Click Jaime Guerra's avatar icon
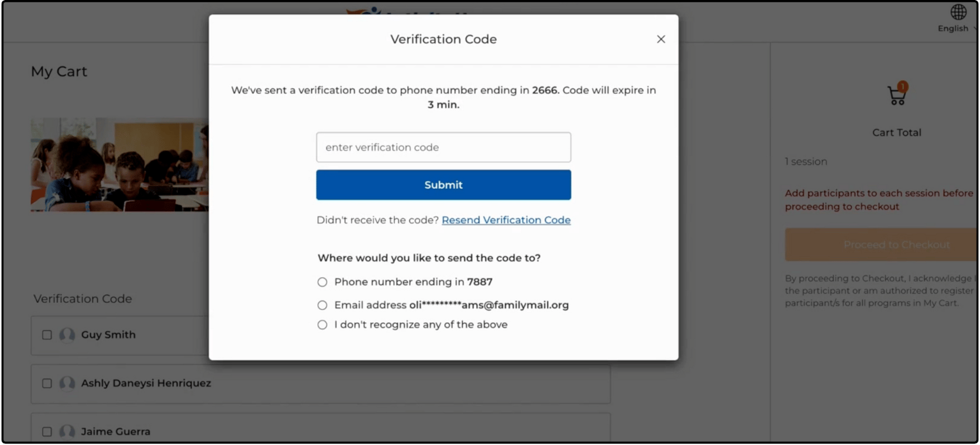This screenshot has width=980, height=445. click(67, 432)
